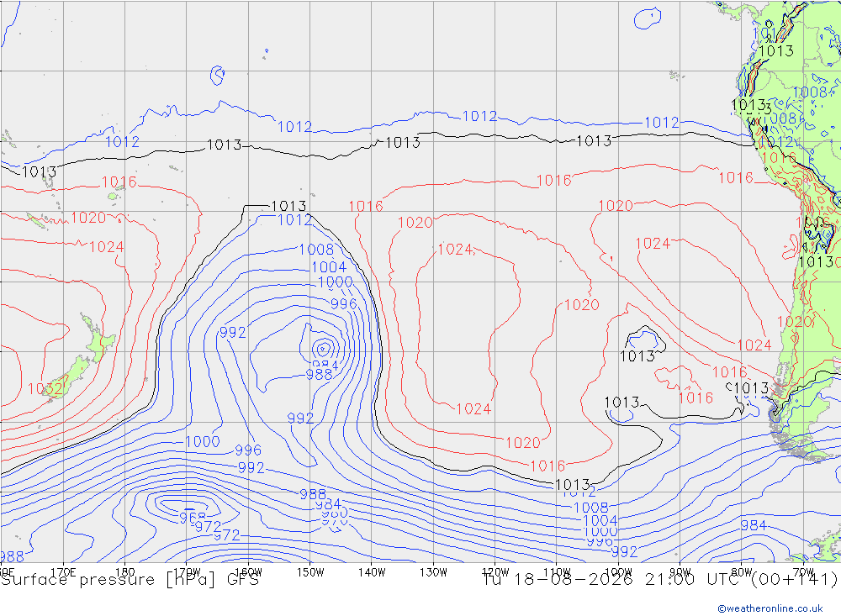Click the 170W longitude axis label
Viewport: 841px width, 616px height.
click(x=187, y=572)
